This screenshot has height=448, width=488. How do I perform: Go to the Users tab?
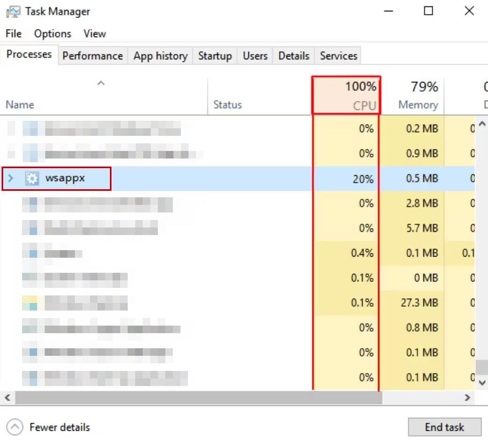click(255, 56)
